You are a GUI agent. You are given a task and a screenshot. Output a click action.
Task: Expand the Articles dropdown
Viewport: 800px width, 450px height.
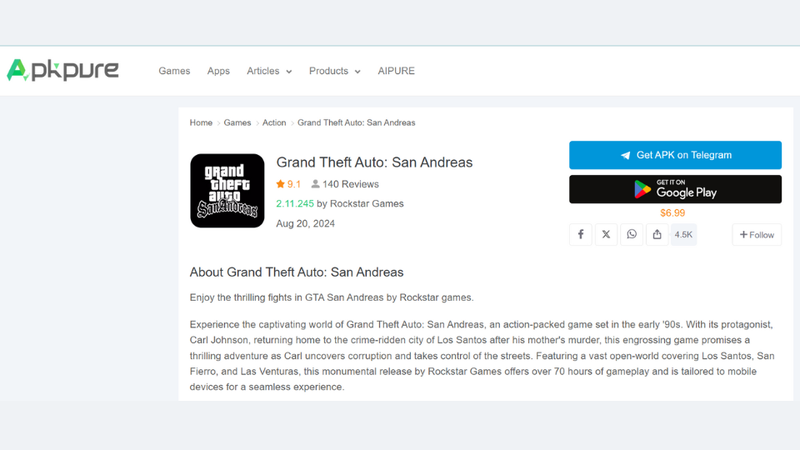tap(269, 71)
